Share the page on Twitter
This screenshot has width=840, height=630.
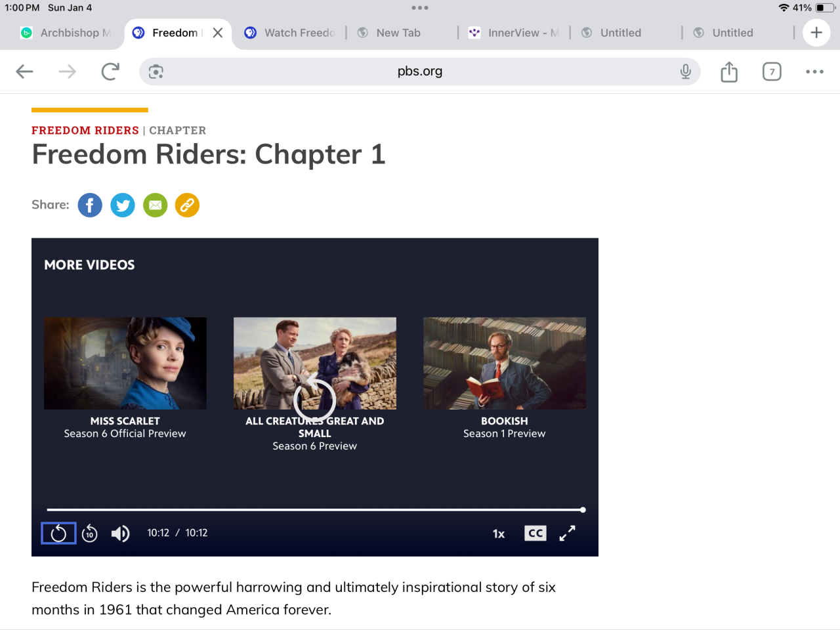pos(123,205)
